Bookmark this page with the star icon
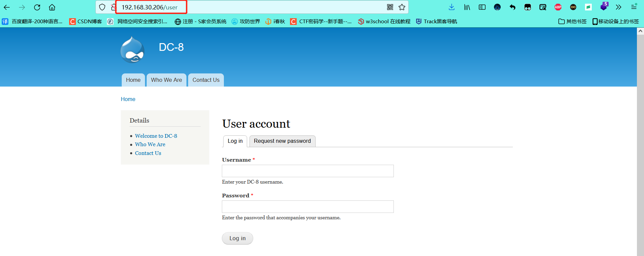 coord(402,7)
